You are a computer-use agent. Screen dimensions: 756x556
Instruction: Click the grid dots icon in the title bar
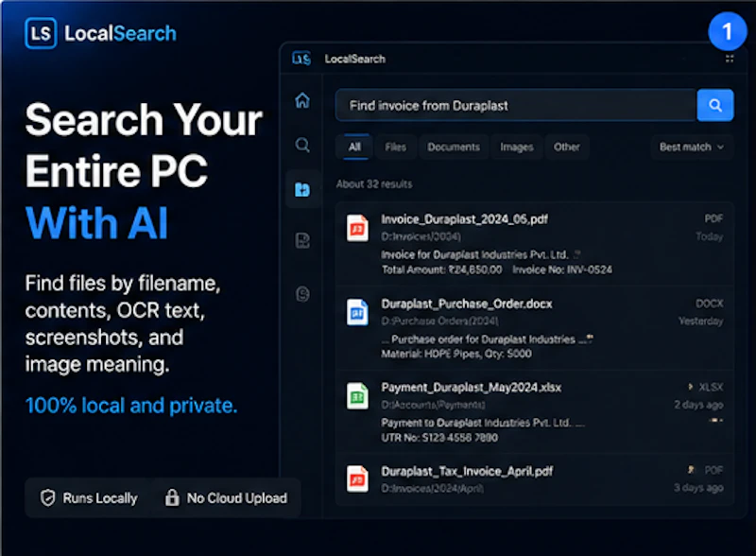[x=730, y=59]
